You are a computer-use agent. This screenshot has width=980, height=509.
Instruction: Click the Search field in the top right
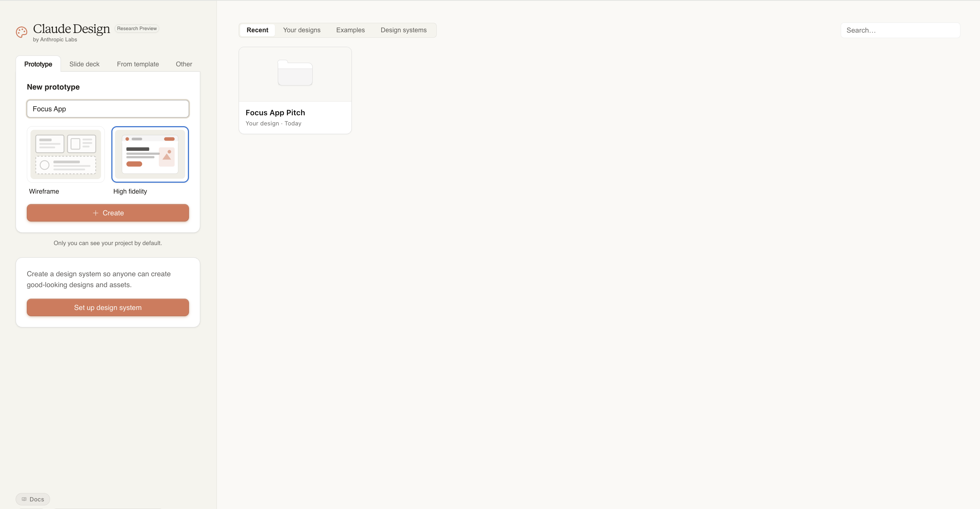coord(900,30)
